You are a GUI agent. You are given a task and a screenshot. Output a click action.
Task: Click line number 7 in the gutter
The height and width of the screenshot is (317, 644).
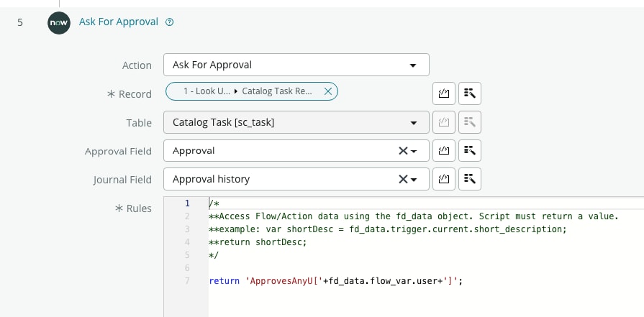187,281
